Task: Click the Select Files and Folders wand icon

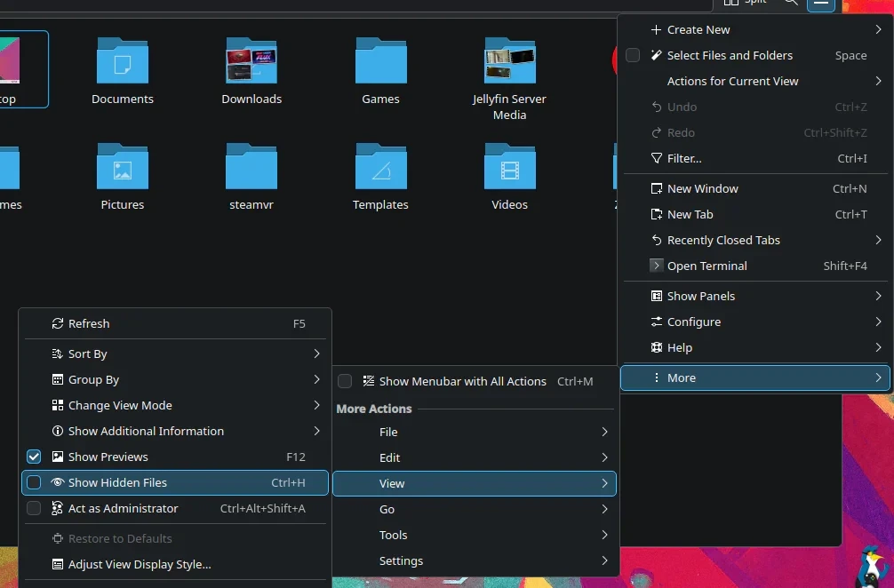Action: click(657, 55)
